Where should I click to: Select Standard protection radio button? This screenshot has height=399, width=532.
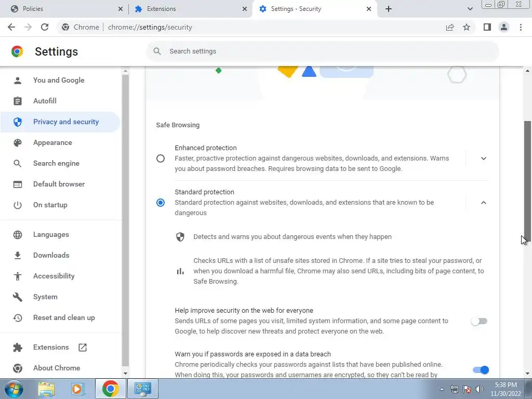click(x=161, y=203)
